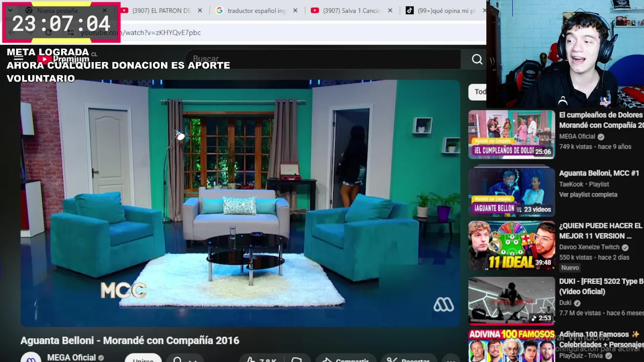Focus the Buscar search field

[322, 59]
